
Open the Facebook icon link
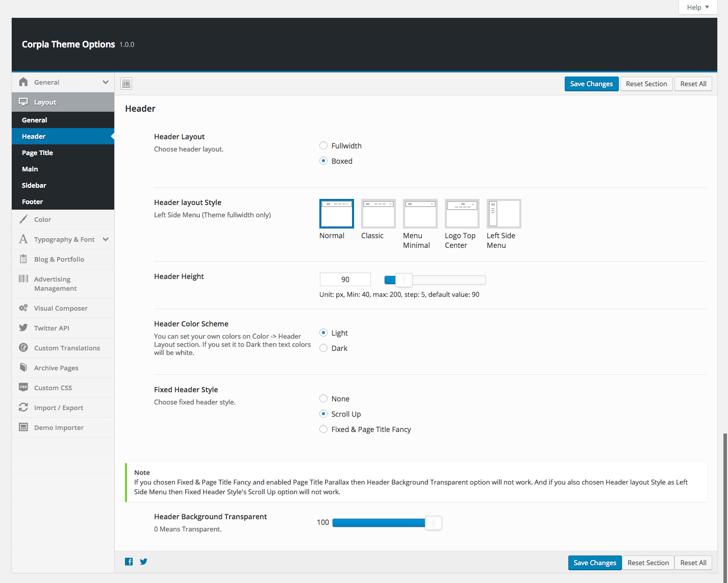129,562
